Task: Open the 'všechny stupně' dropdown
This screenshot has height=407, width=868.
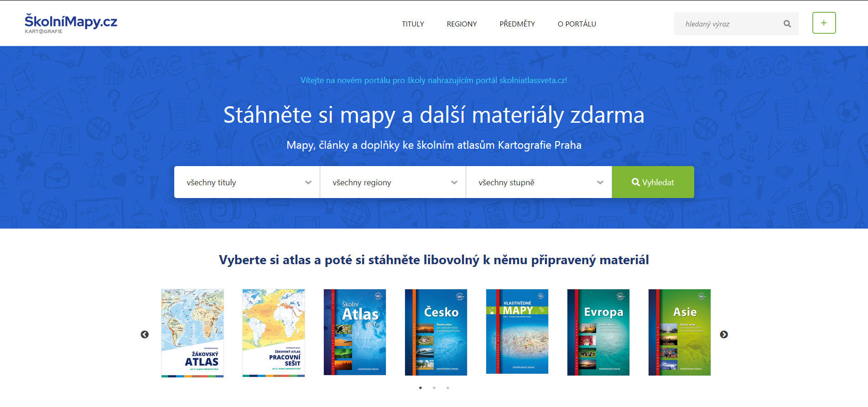Action: (539, 182)
